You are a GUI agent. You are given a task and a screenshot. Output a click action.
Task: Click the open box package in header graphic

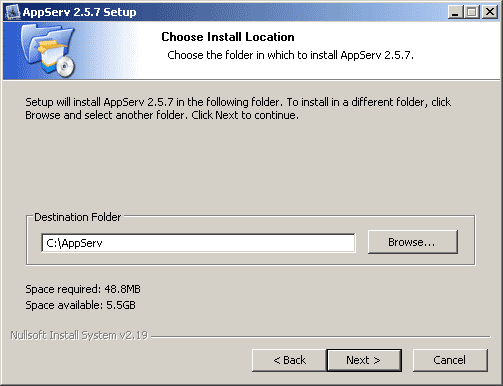pyautogui.click(x=52, y=55)
